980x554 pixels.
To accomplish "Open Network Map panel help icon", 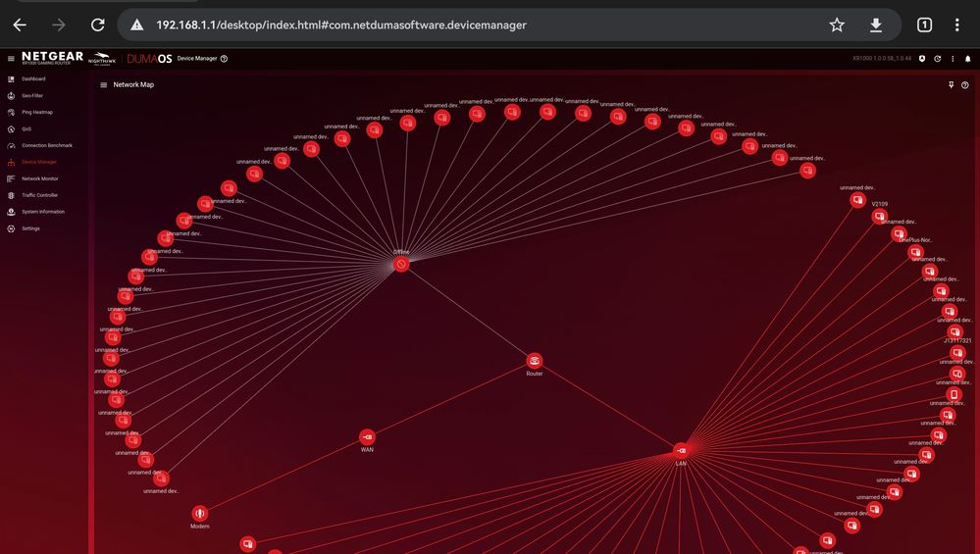I will click(x=965, y=85).
